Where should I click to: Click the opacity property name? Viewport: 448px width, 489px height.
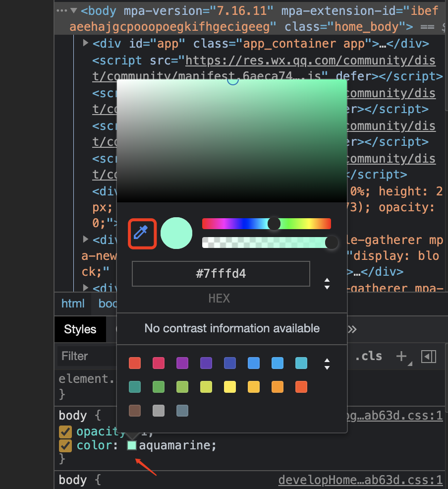[x=101, y=431]
